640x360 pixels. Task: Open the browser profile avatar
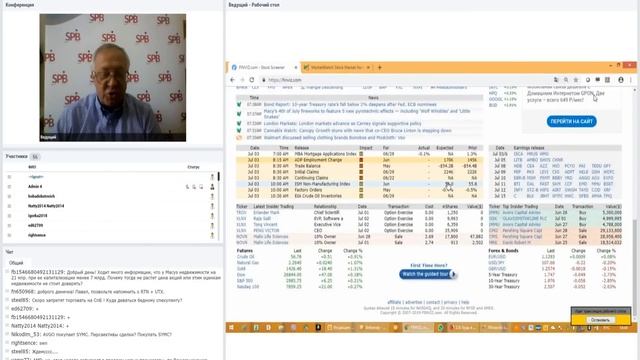pyautogui.click(x=621, y=80)
